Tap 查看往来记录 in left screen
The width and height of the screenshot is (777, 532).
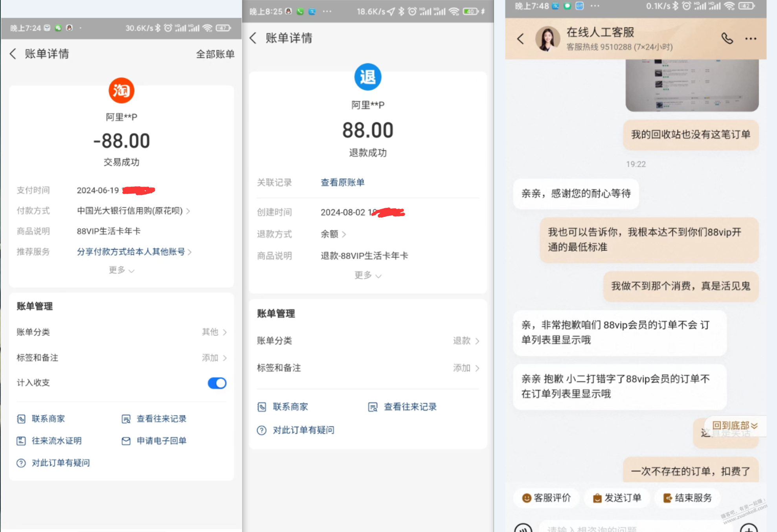point(154,419)
